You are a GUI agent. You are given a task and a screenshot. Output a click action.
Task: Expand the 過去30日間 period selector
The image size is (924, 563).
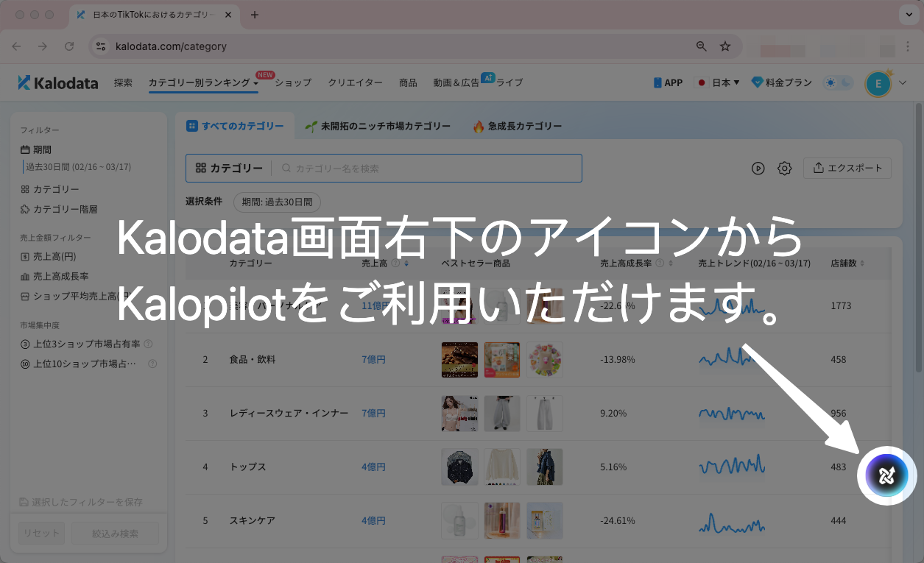click(x=78, y=167)
